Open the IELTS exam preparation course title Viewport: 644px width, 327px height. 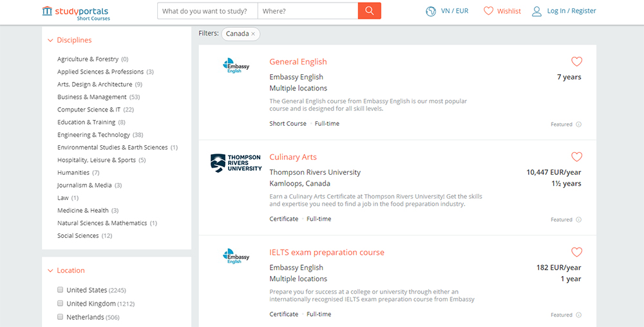[327, 253]
